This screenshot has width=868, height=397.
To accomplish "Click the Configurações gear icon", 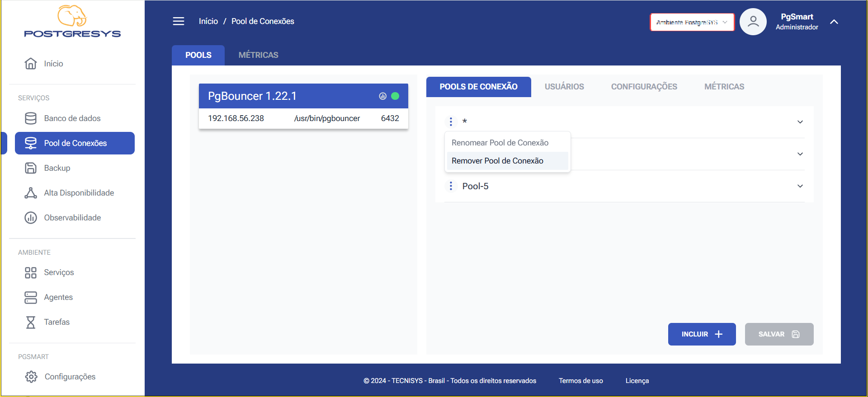I will 31,377.
